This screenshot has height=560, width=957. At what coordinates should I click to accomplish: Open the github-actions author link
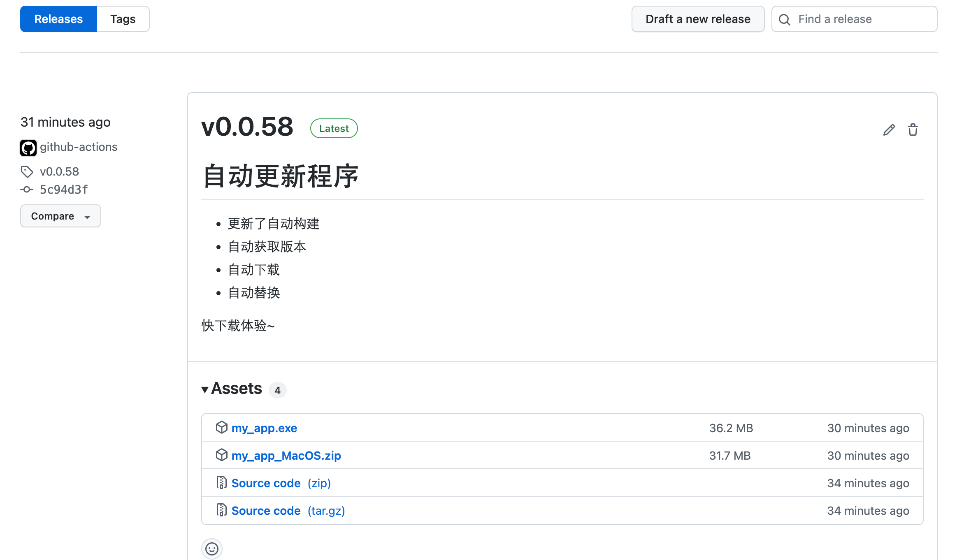79,147
